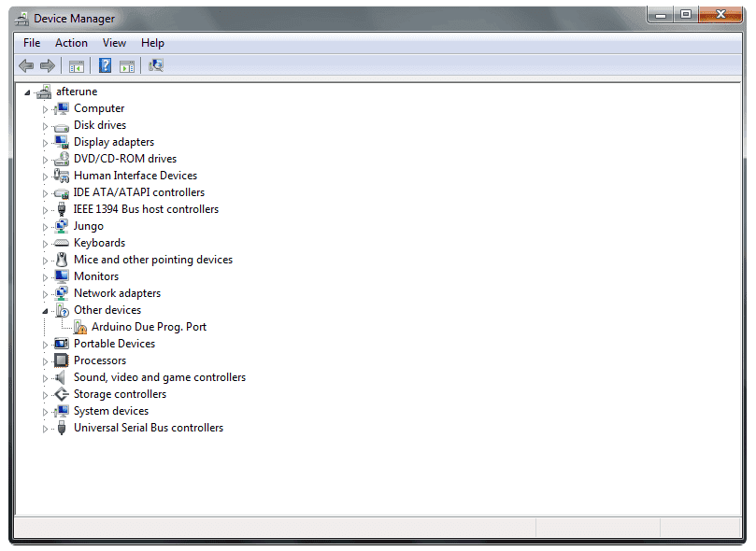This screenshot has width=756, height=551.
Task: Click the Arduino Due warning device icon
Action: [x=80, y=327]
